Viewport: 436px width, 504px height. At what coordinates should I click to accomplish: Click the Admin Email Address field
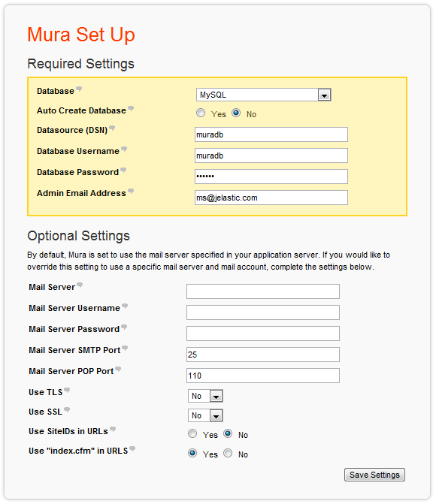271,198
